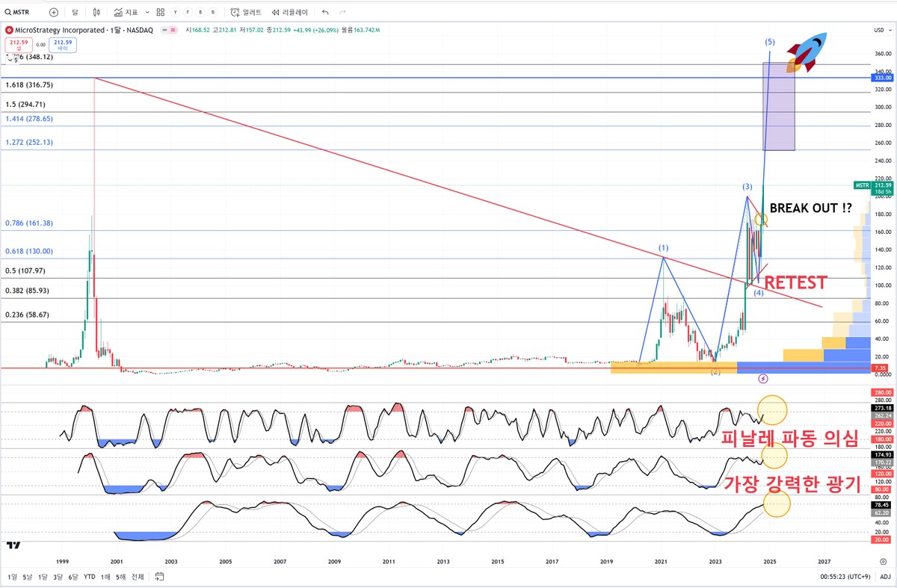Screen dimensions: 897x588
Task: Select the 6달 date range
Action: (73, 577)
